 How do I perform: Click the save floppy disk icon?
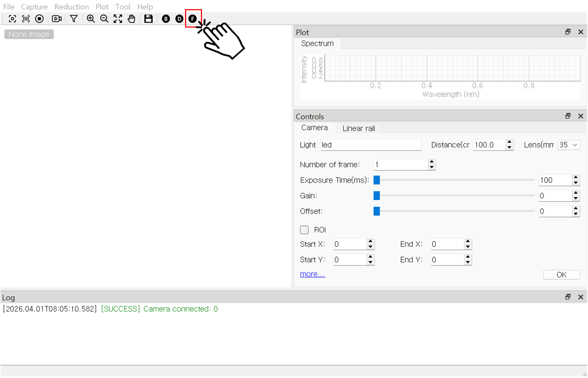[x=148, y=19]
